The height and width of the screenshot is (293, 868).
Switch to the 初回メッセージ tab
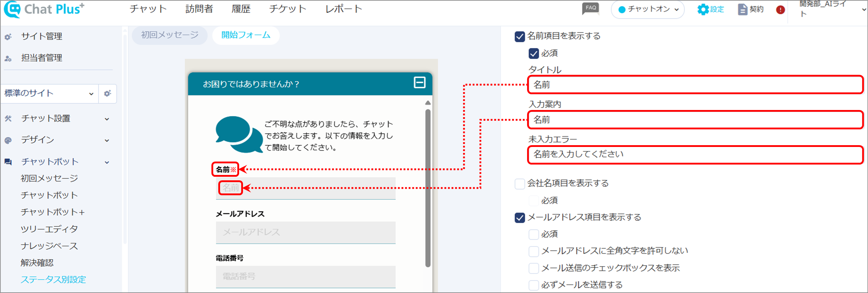(169, 35)
